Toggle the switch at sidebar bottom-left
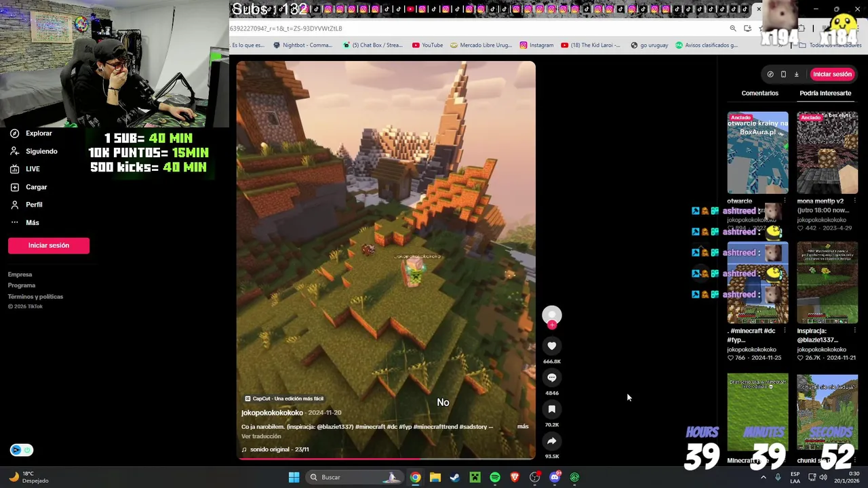 click(22, 450)
